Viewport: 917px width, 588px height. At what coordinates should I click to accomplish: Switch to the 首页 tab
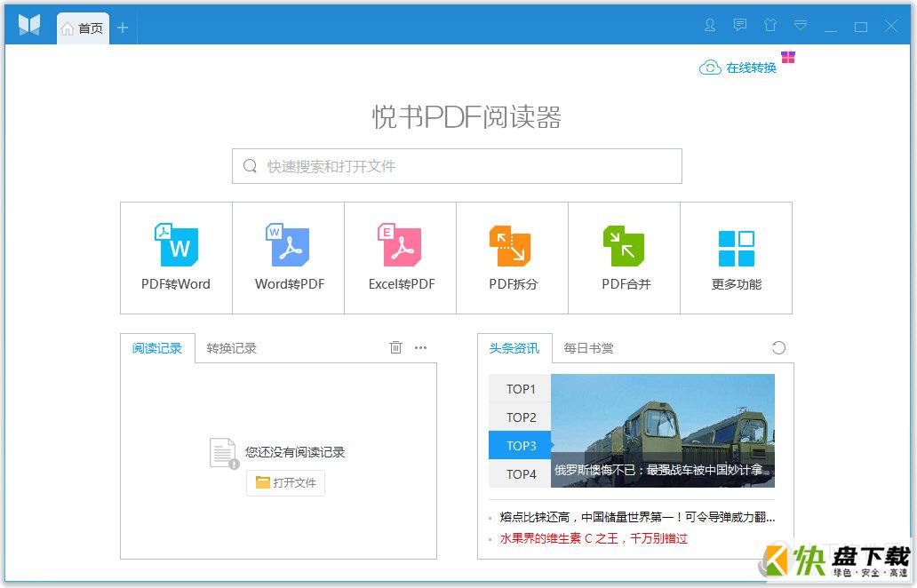83,28
